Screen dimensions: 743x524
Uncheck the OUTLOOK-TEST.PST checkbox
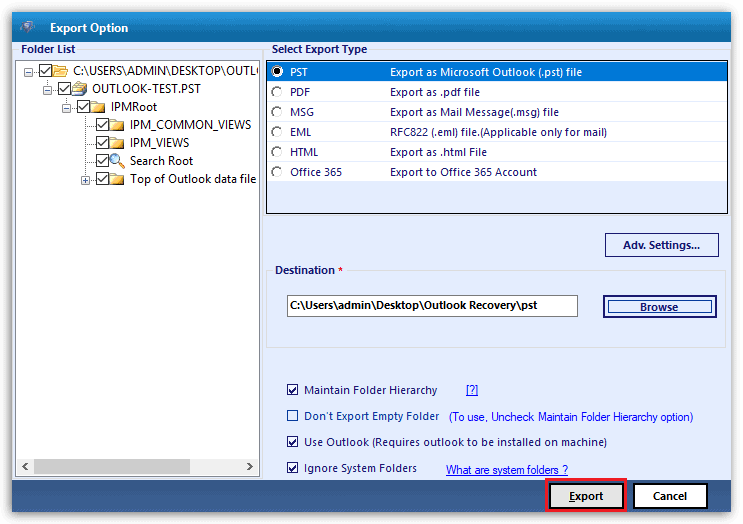pos(64,89)
